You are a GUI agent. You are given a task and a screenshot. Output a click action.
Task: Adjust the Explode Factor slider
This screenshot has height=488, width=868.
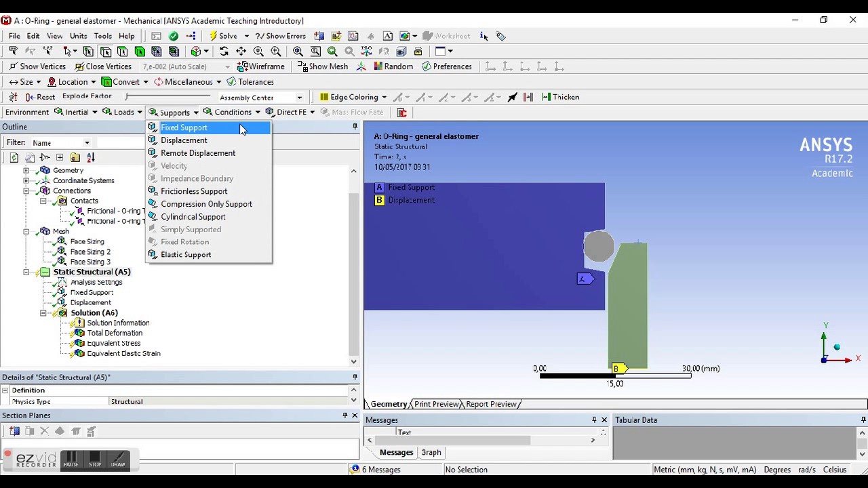(168, 97)
